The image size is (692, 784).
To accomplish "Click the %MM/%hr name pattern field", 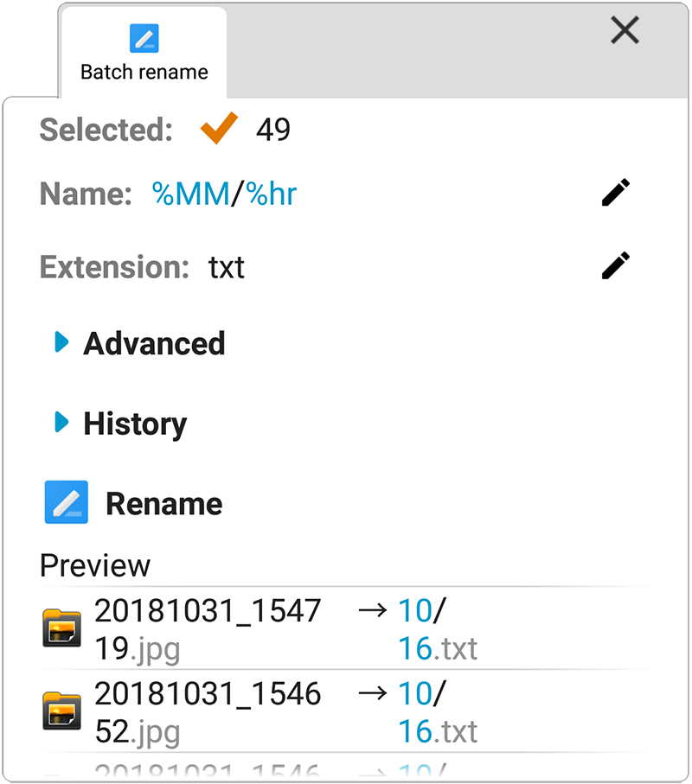I will [224, 194].
